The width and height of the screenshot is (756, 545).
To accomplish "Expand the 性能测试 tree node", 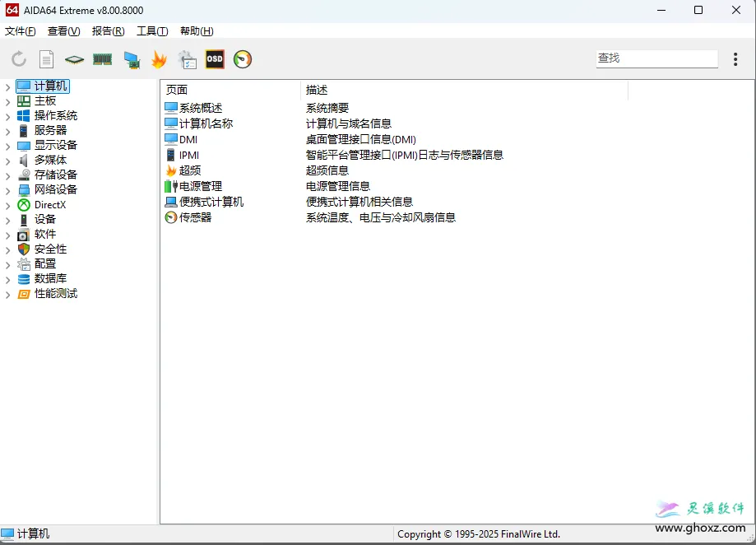I will [8, 294].
